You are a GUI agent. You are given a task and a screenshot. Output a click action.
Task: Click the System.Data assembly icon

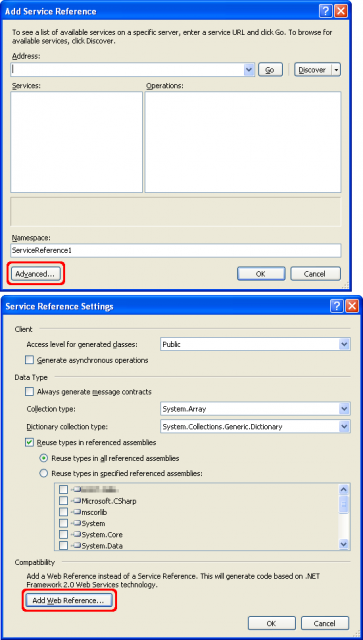click(76, 546)
